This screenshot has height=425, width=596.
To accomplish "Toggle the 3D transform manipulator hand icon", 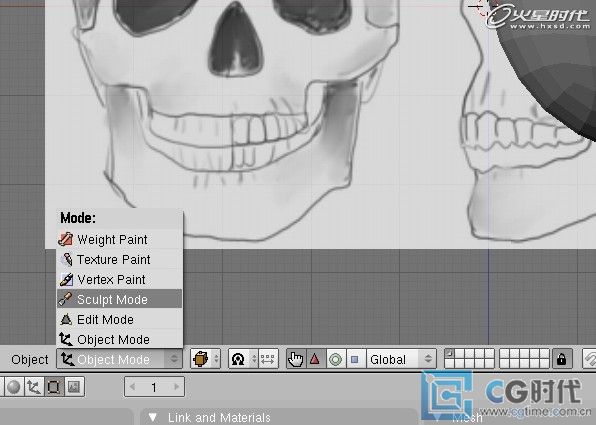I will (x=296, y=359).
